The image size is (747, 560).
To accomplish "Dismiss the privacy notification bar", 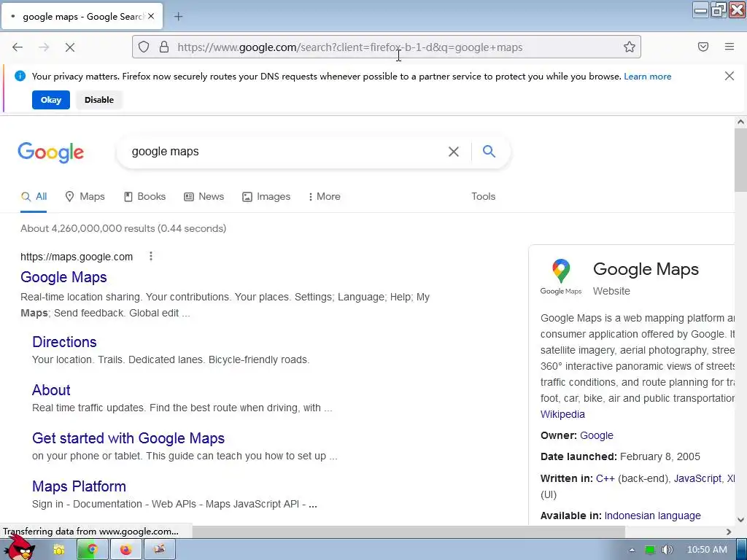I will tap(729, 76).
